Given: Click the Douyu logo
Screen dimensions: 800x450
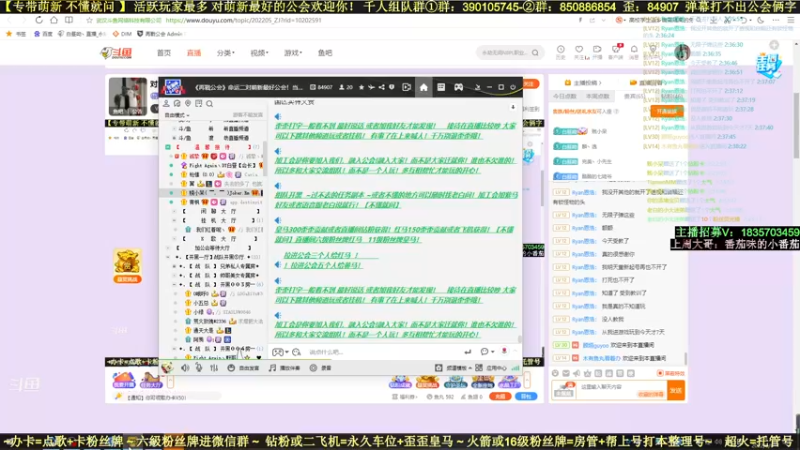Looking at the screenshot, I should (116, 53).
